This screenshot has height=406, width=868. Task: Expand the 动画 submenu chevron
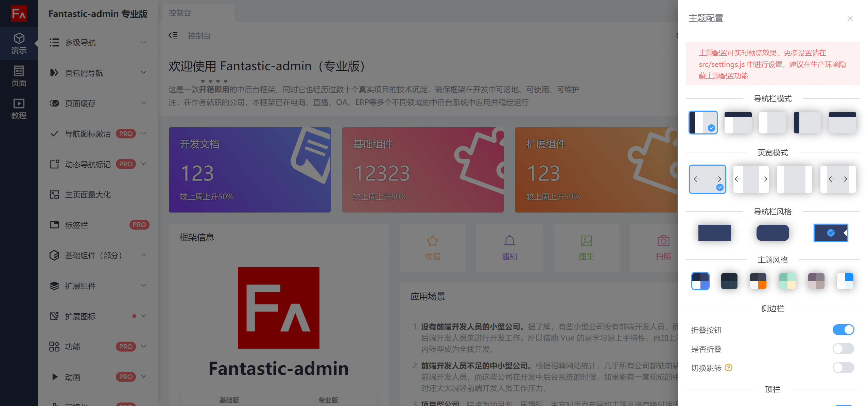(143, 376)
